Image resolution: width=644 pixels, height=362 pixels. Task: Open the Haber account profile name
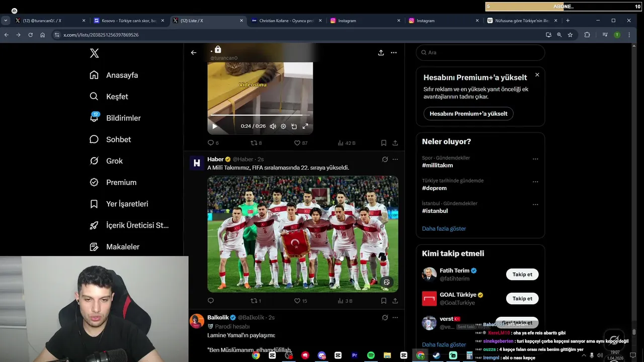click(x=215, y=159)
